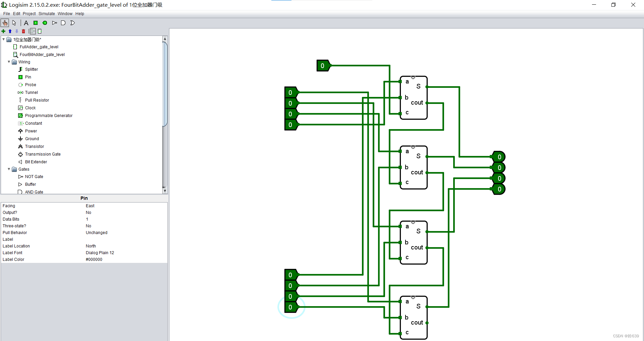Screen dimensions: 644x341
Task: Add a new circuit with green plus
Action: (x=3, y=31)
